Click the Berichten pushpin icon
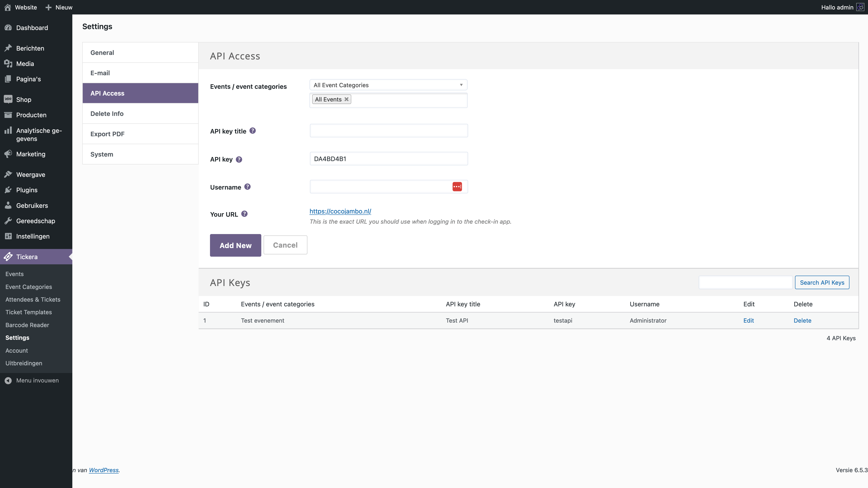Image resolution: width=868 pixels, height=488 pixels. [x=8, y=48]
